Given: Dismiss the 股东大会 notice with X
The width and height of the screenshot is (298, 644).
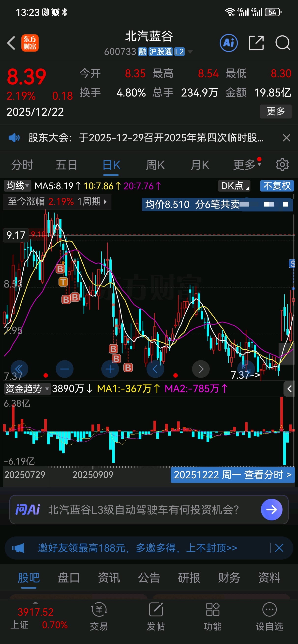Looking at the screenshot, I should (286, 138).
